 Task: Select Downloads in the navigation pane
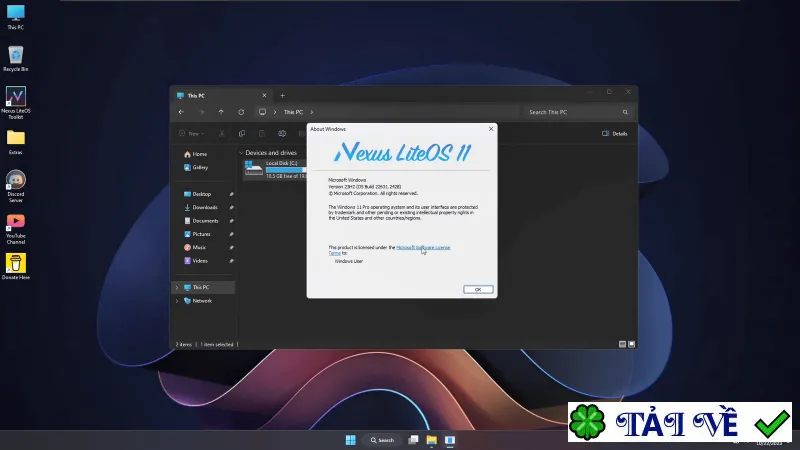pyautogui.click(x=203, y=207)
